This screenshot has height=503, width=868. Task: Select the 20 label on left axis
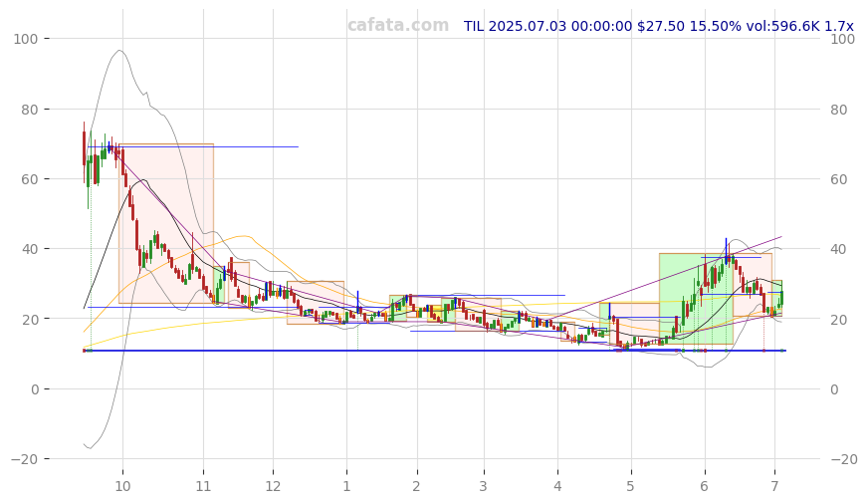30,319
